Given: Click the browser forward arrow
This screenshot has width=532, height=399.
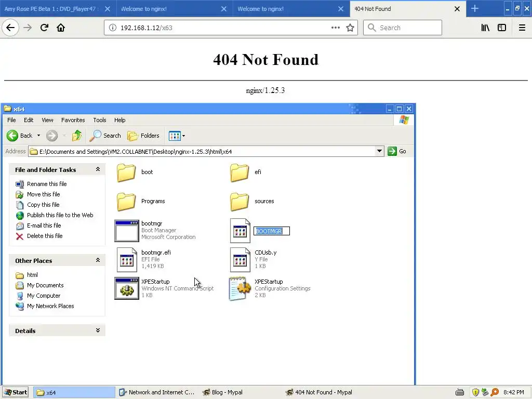Looking at the screenshot, I should click(28, 28).
